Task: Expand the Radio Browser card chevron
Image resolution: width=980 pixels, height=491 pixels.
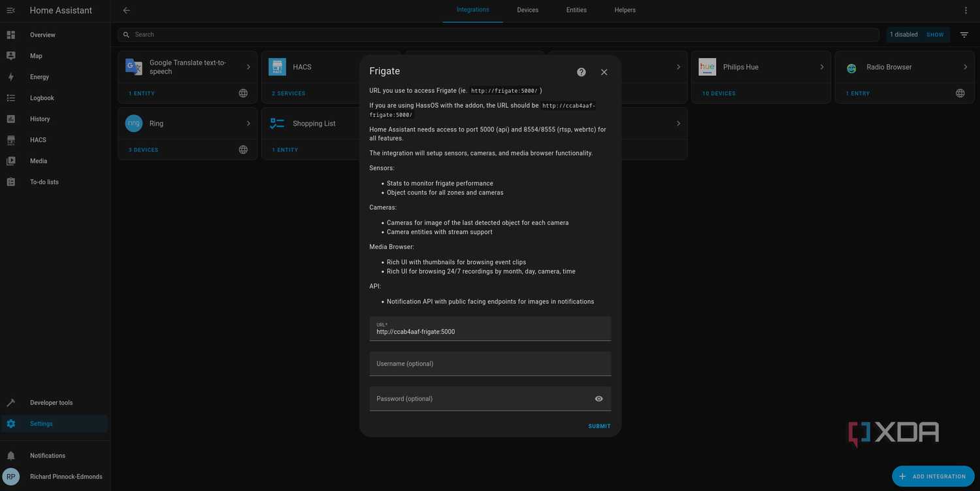Action: click(966, 67)
